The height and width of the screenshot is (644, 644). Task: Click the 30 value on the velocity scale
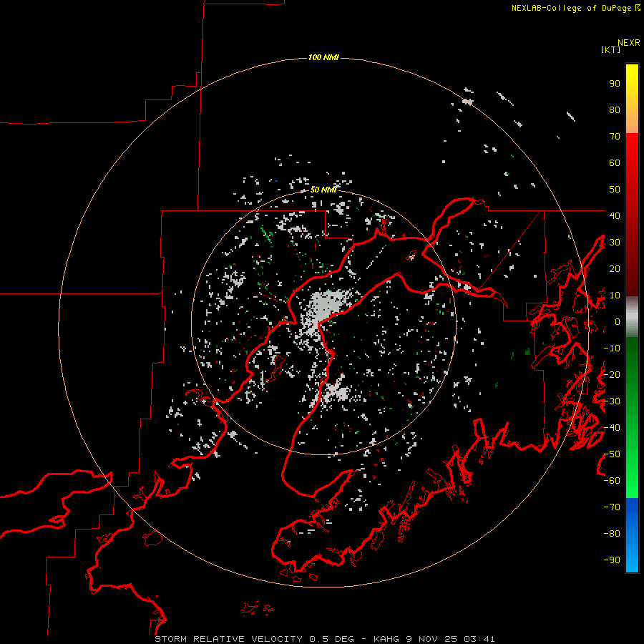point(615,243)
